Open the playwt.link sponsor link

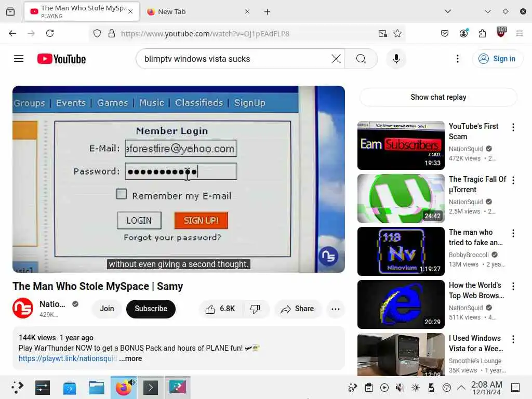pyautogui.click(x=68, y=358)
